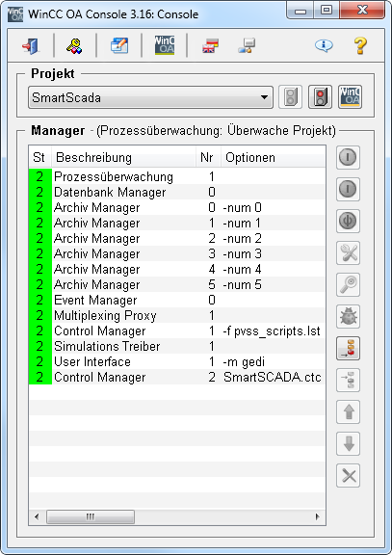Select Archiv Manager with -num 3

pos(177,253)
